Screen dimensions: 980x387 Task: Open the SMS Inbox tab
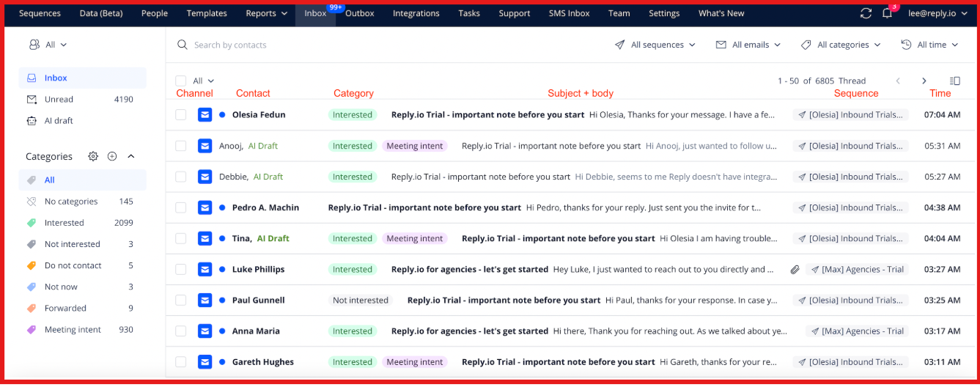coord(570,13)
